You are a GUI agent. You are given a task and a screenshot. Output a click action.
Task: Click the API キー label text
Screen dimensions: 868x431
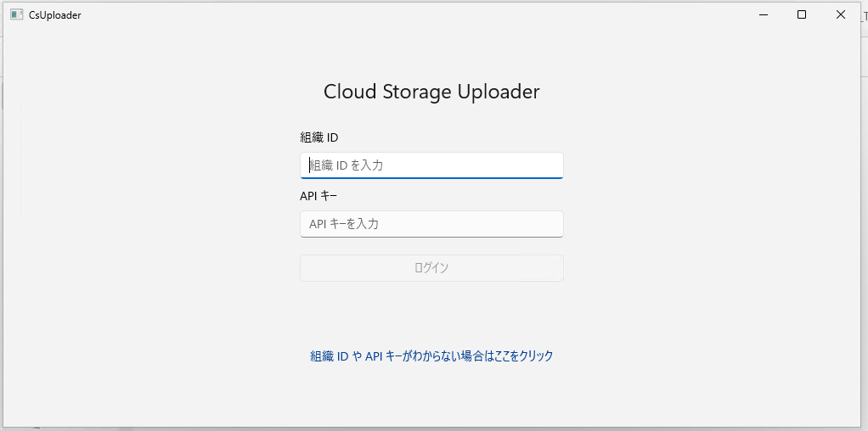point(318,196)
